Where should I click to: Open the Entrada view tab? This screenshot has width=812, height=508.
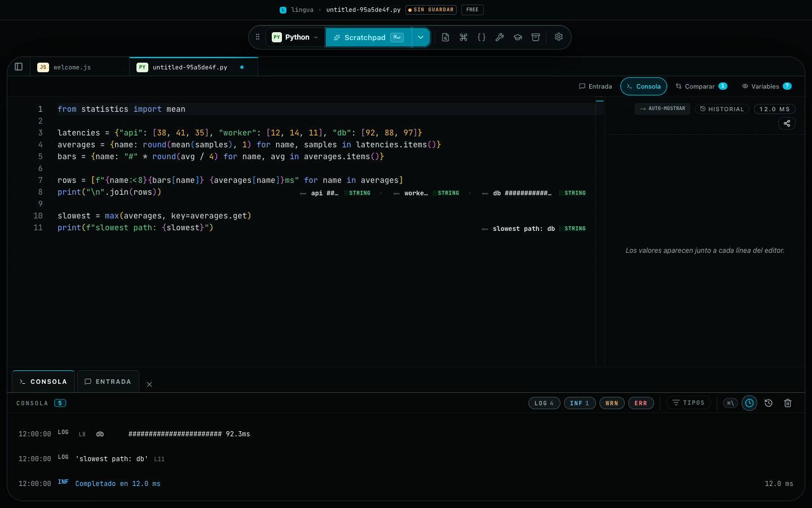tap(595, 86)
